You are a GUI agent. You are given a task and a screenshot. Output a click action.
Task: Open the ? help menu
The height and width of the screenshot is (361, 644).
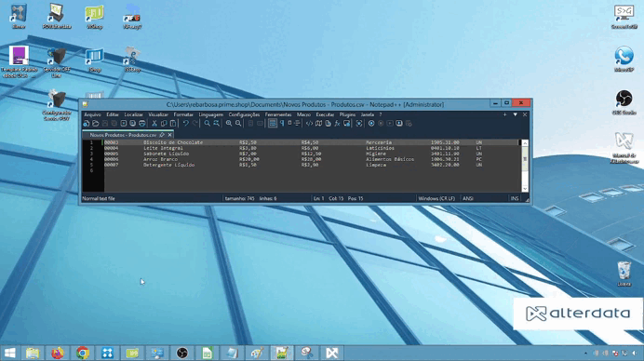pyautogui.click(x=381, y=114)
